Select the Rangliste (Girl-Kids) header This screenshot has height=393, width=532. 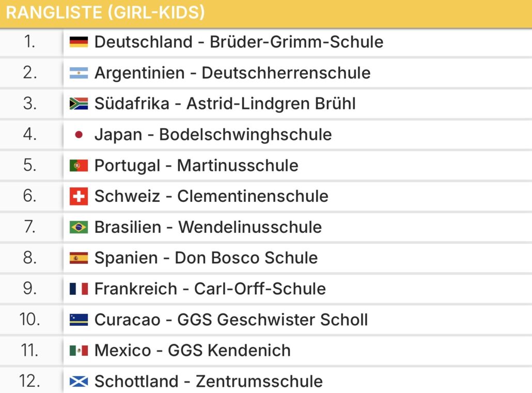coord(266,13)
